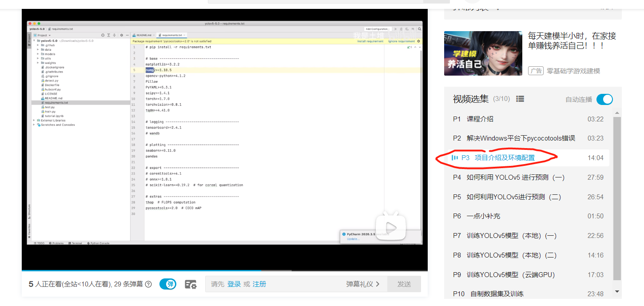The image size is (644, 306).
Task: Play P8 训练YOLOv5模型(本地)(二)
Action: 529,255
